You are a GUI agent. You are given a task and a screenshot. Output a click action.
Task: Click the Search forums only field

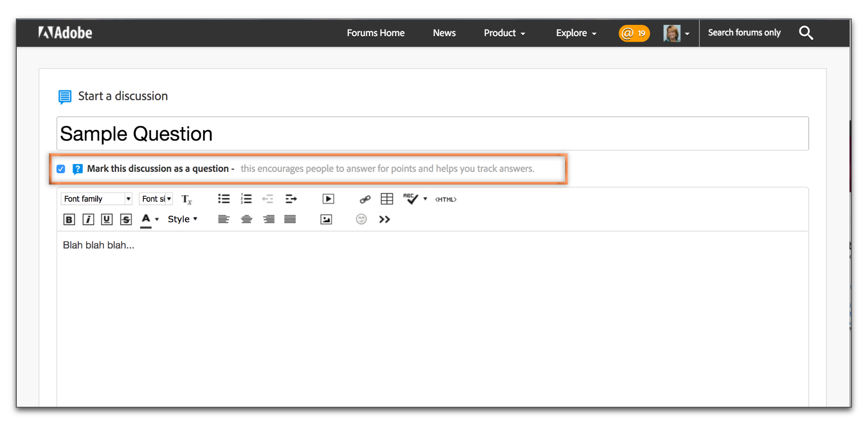744,33
